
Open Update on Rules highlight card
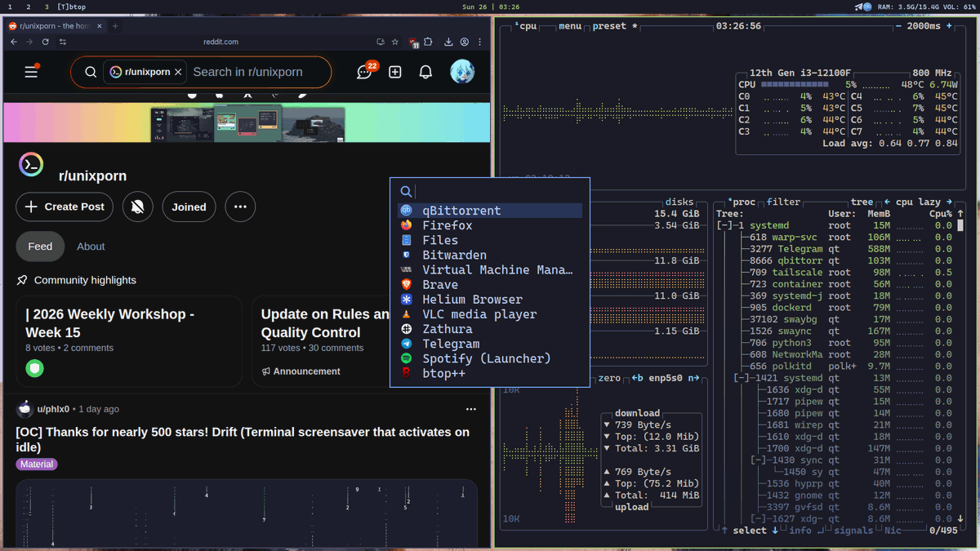(x=321, y=341)
